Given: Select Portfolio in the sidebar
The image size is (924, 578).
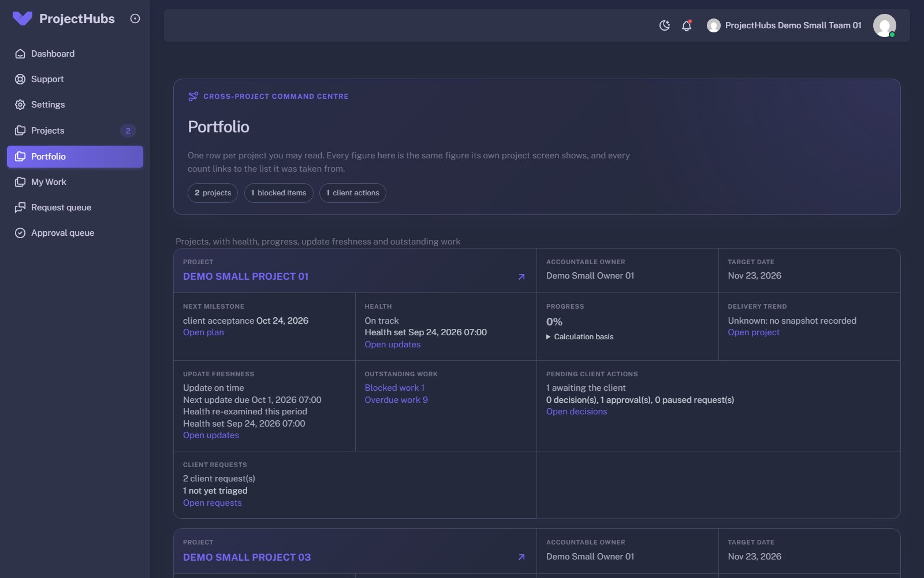Looking at the screenshot, I should (75, 157).
